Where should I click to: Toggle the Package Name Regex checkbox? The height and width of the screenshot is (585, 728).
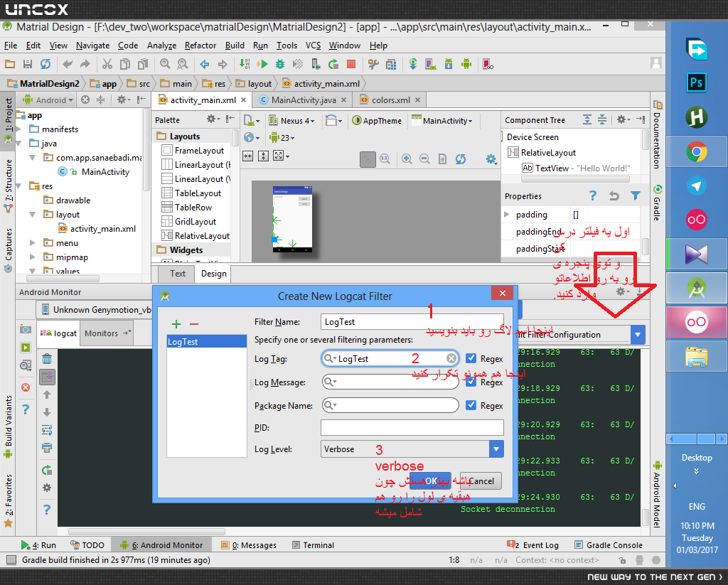coord(471,405)
